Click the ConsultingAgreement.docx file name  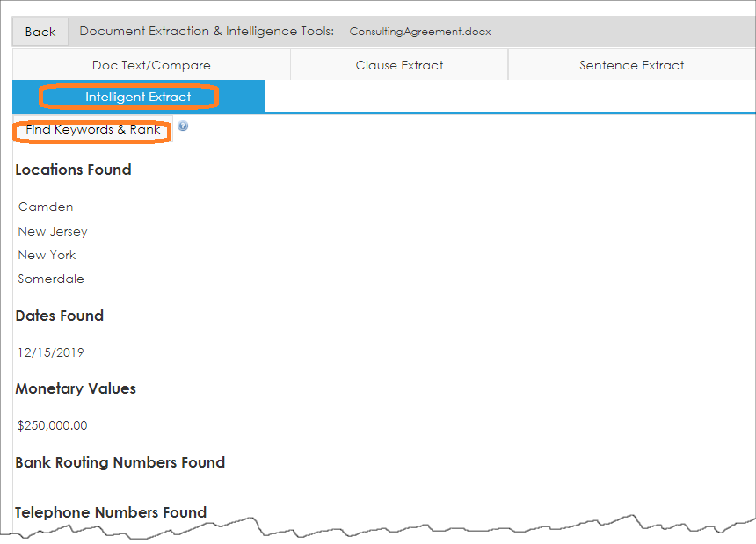click(420, 32)
